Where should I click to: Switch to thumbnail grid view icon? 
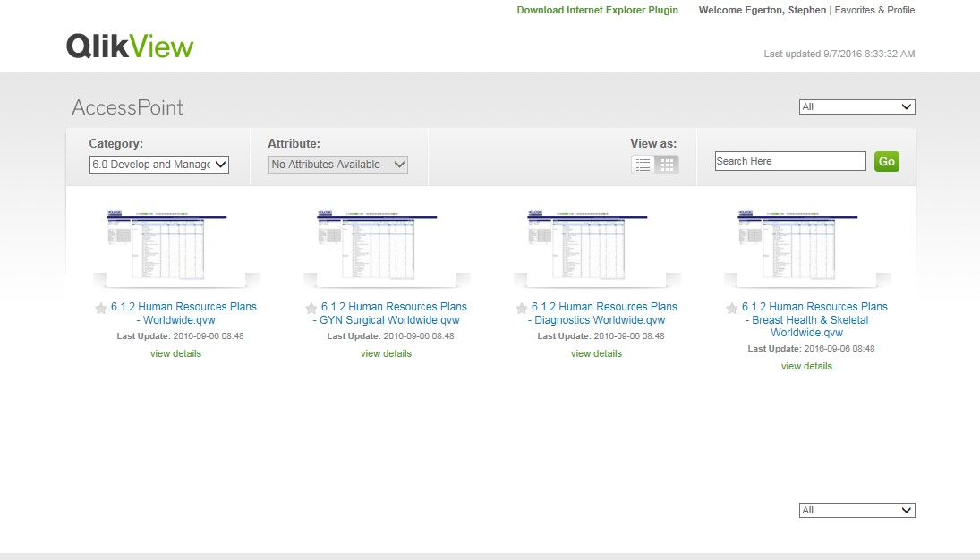[x=667, y=165]
